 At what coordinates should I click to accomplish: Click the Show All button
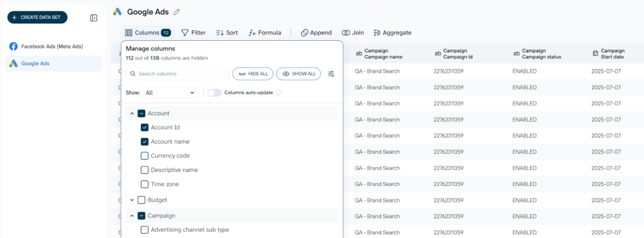click(299, 74)
